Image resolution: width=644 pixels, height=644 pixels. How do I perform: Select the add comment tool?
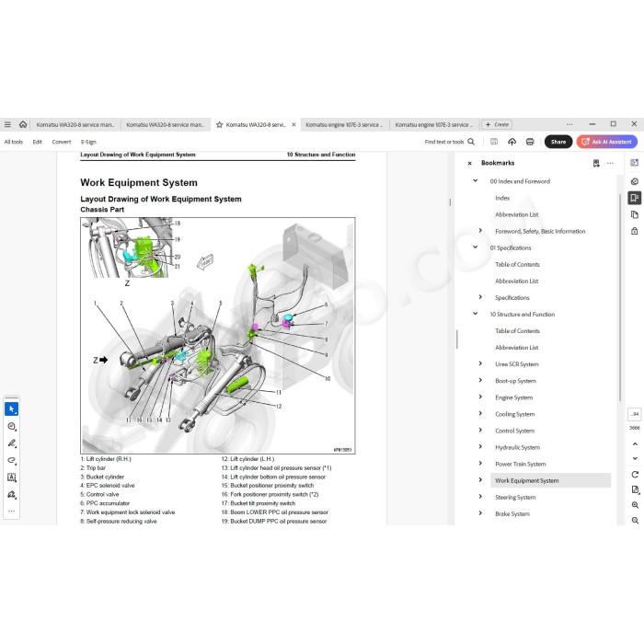[x=11, y=426]
